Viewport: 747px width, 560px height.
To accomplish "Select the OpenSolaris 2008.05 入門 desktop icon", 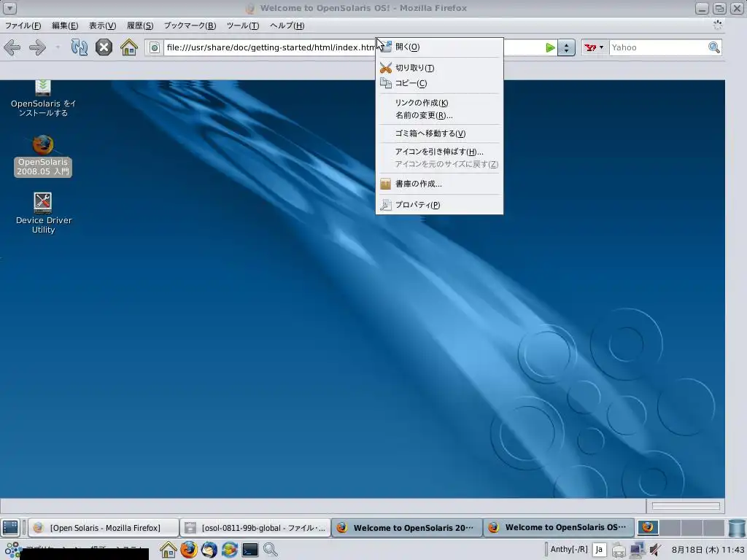I will tap(43, 156).
